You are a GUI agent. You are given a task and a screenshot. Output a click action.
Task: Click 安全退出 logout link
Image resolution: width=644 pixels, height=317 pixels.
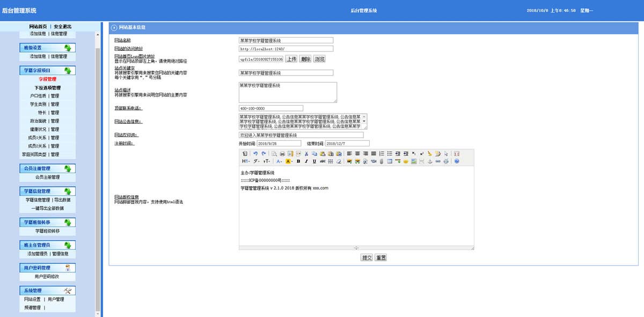63,26
